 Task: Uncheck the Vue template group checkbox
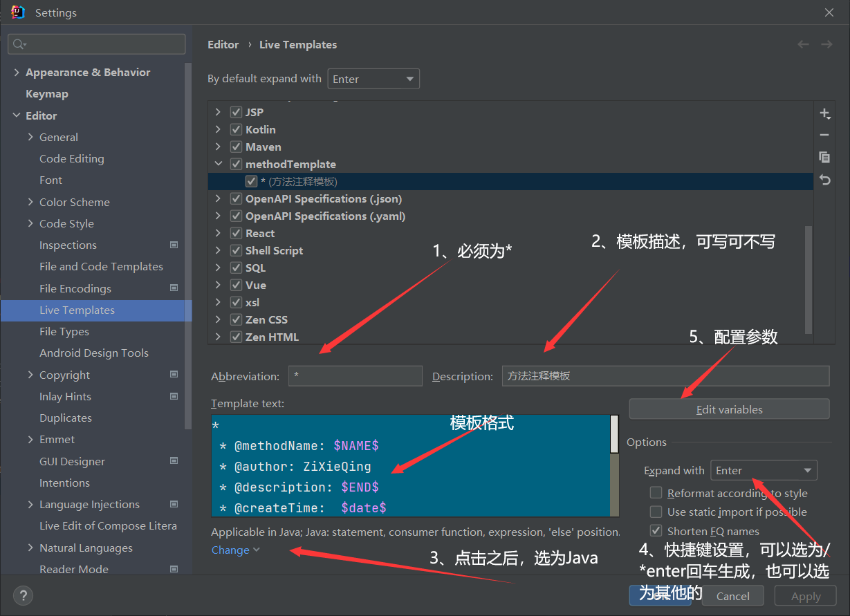pos(236,285)
